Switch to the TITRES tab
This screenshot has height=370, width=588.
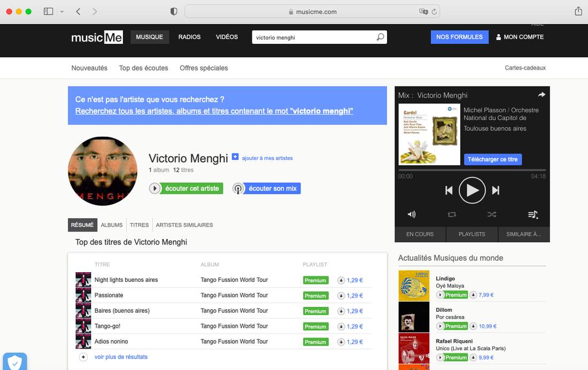139,225
